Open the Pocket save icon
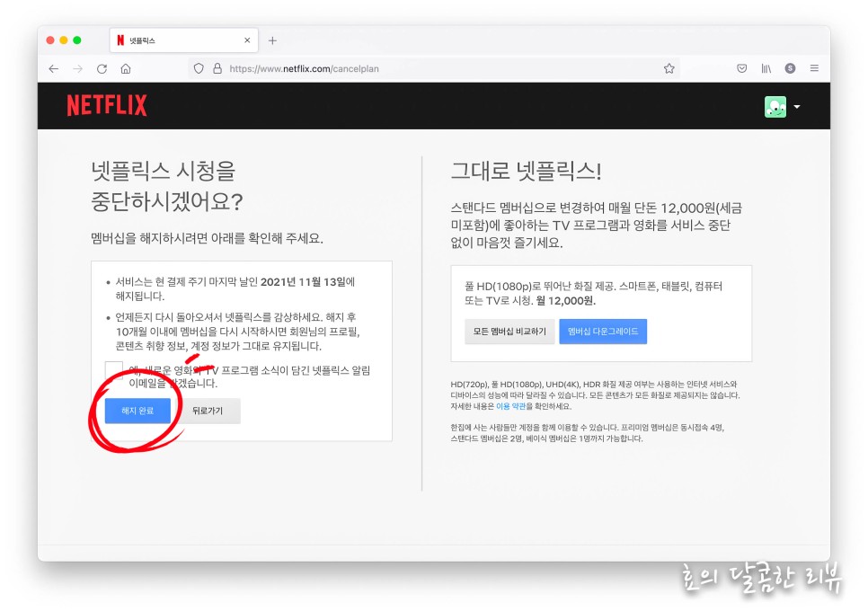Image resolution: width=868 pixels, height=611 pixels. (x=742, y=68)
